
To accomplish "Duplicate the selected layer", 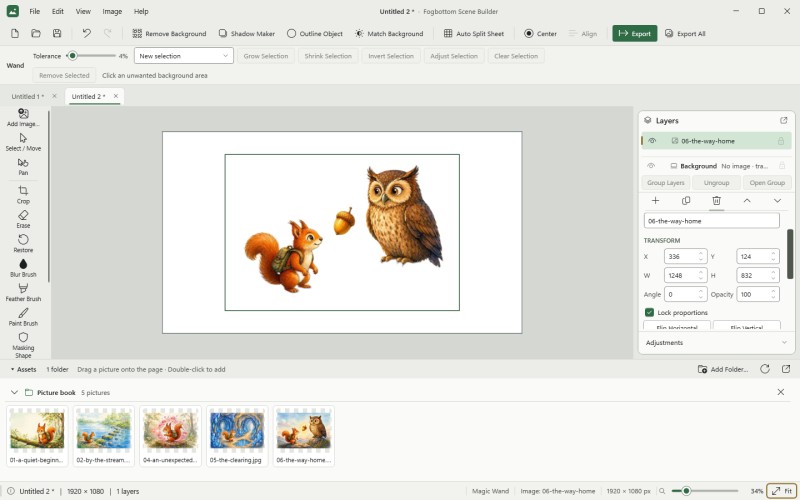I will coord(686,201).
